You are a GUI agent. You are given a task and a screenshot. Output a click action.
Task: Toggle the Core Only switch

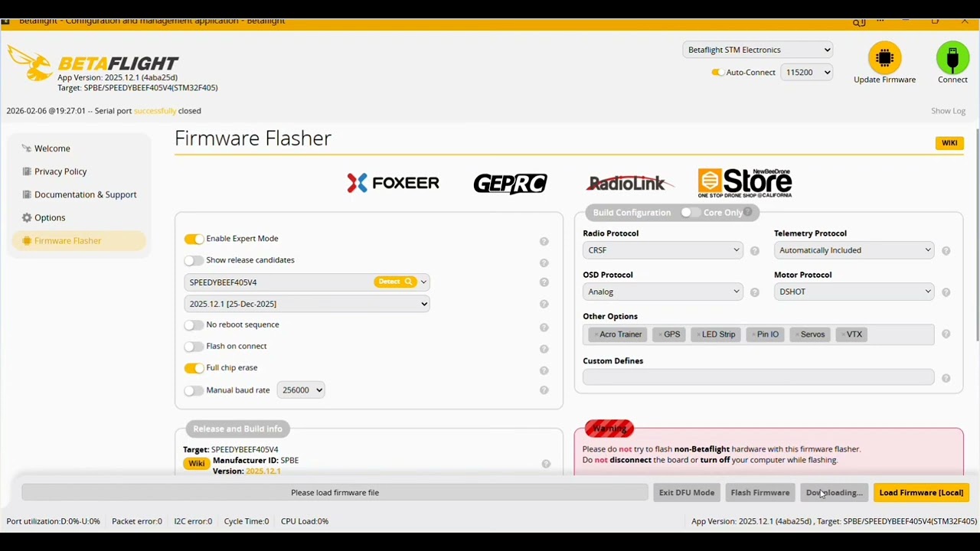tap(690, 212)
